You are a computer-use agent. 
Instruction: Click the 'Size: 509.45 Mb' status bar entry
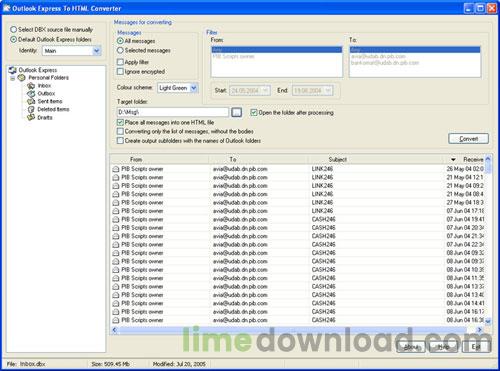point(110,364)
